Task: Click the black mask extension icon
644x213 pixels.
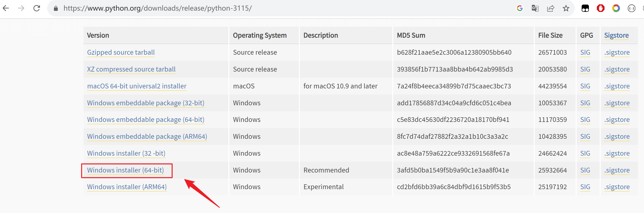Action: (x=585, y=8)
